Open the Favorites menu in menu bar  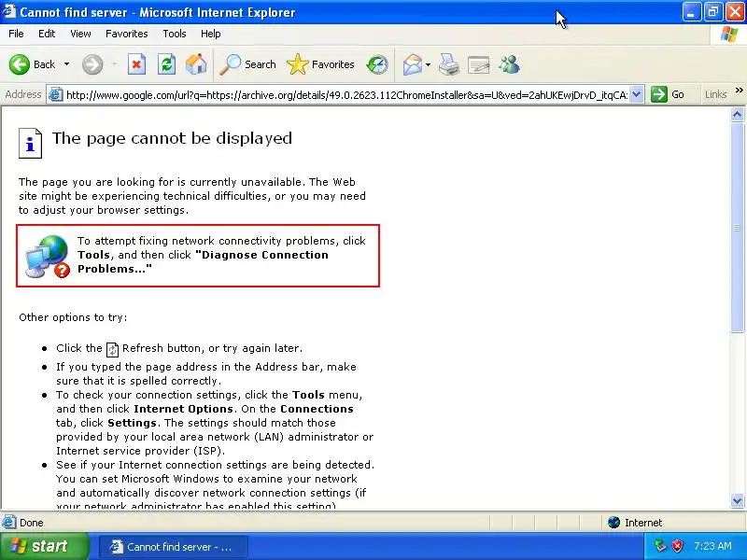click(x=127, y=34)
